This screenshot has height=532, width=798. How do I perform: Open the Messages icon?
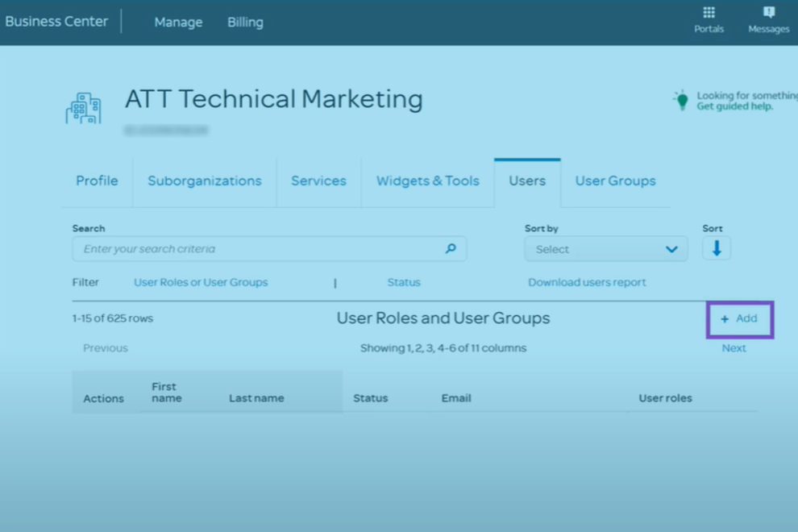[x=768, y=13]
